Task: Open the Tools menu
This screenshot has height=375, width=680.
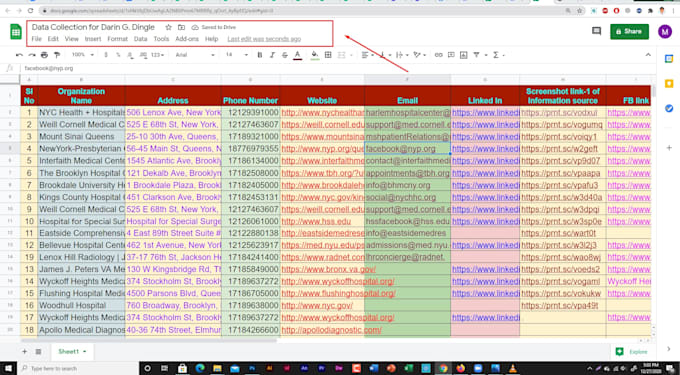Action: pyautogui.click(x=161, y=39)
